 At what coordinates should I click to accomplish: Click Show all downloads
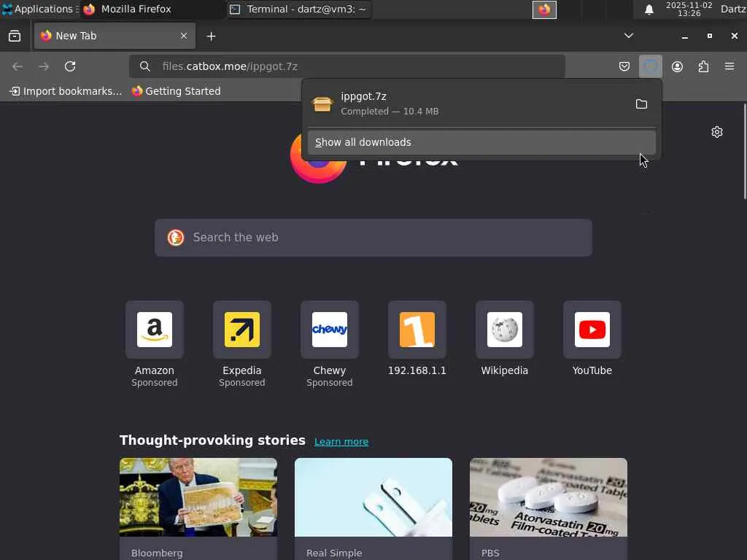(x=481, y=142)
